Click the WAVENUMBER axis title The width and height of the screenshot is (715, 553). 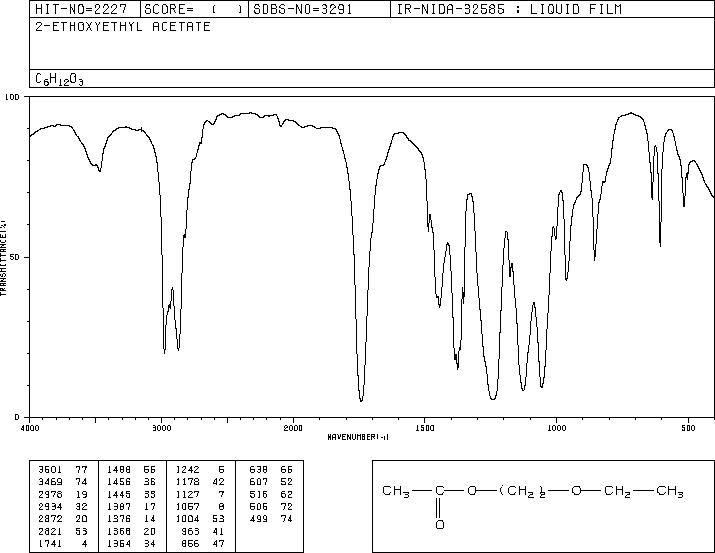coord(358,437)
